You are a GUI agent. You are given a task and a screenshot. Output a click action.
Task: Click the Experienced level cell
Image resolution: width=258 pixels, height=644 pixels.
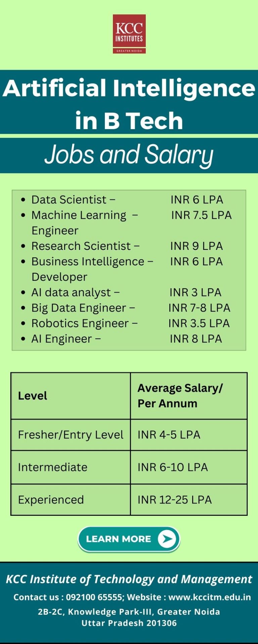(x=71, y=500)
